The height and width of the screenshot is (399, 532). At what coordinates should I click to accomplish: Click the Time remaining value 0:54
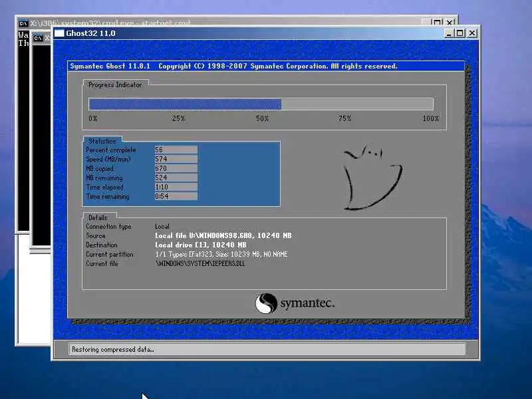tap(176, 196)
